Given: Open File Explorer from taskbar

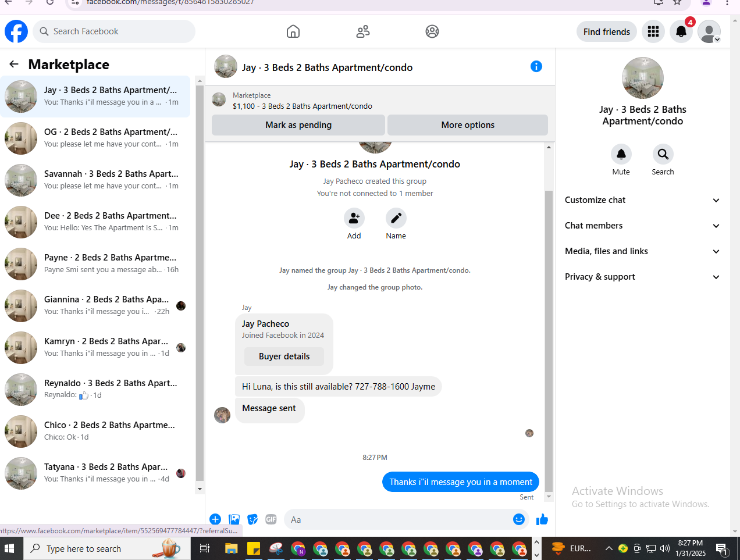Looking at the screenshot, I should click(232, 548).
